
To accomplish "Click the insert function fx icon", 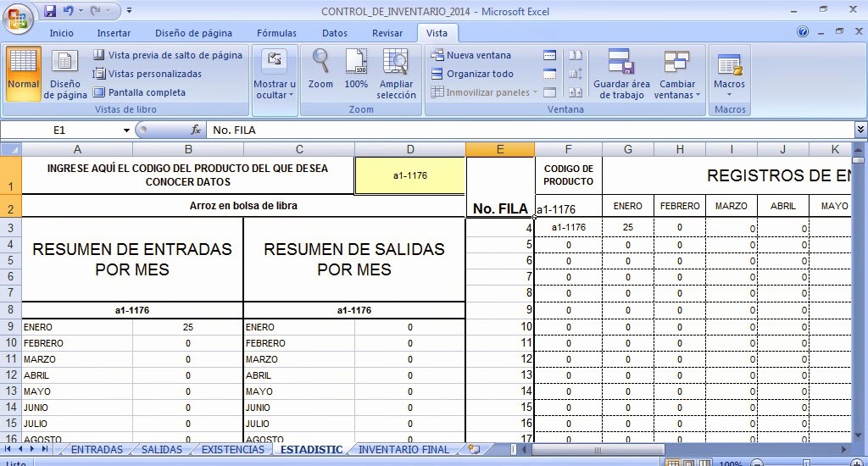I will coord(196,130).
